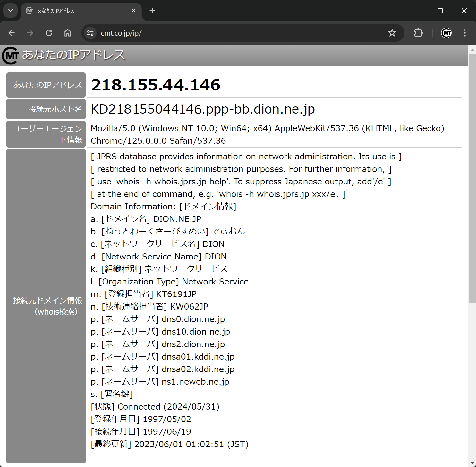Click the CMT logo in page header
This screenshot has height=467, width=476.
click(x=10, y=55)
